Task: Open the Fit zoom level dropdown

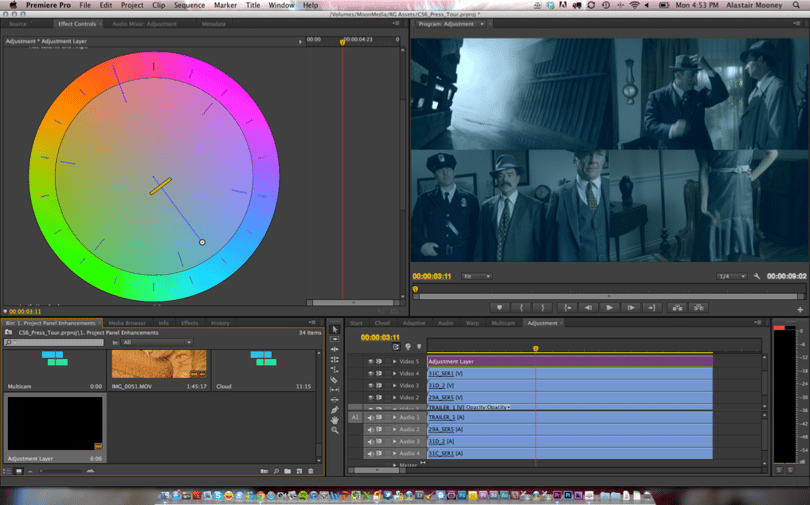Action: pos(476,276)
